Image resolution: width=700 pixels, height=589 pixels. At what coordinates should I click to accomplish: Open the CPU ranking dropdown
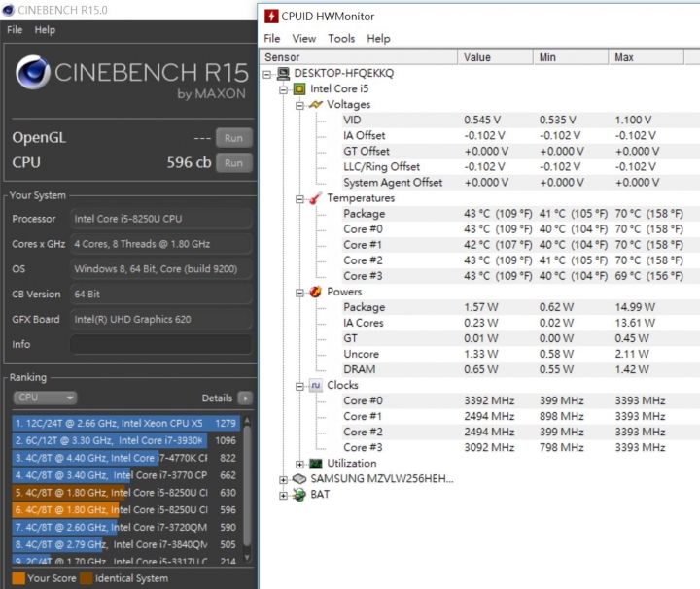tap(45, 398)
